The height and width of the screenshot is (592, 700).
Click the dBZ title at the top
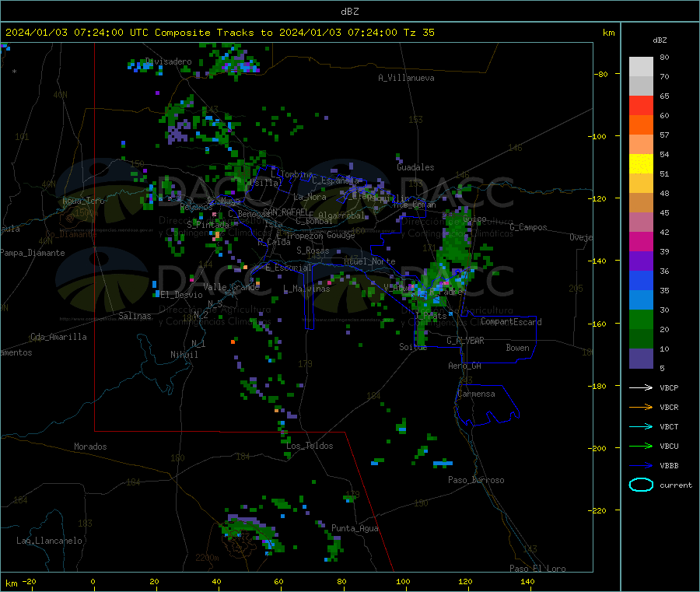click(349, 12)
